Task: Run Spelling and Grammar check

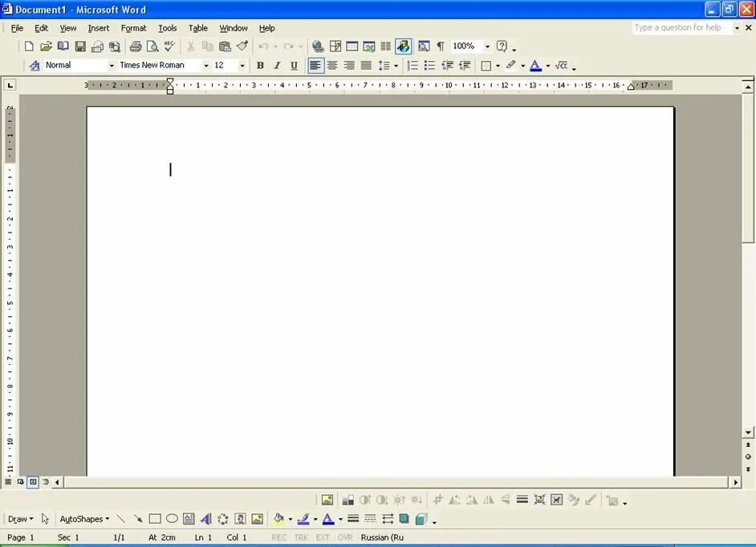Action: tap(169, 47)
